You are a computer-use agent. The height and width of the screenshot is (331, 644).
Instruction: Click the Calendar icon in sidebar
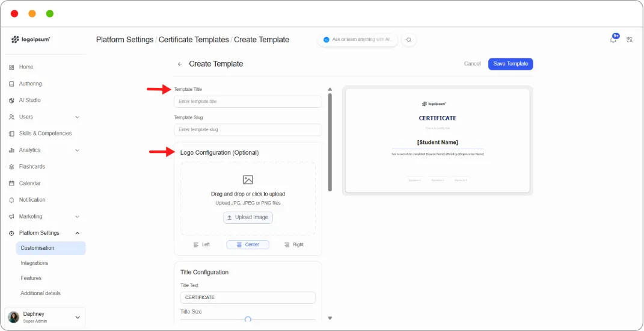11,184
